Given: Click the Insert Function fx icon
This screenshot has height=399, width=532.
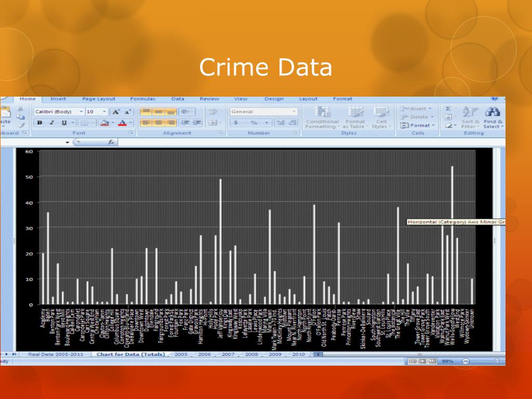Looking at the screenshot, I should (111, 142).
